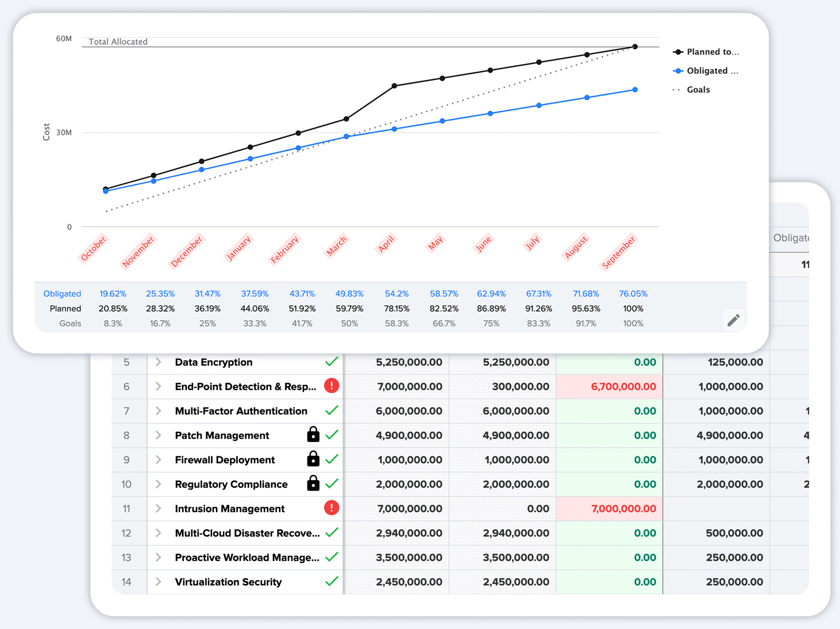This screenshot has width=840, height=629.
Task: Click the lock icon on Regulatory Compliance
Action: coord(313,483)
